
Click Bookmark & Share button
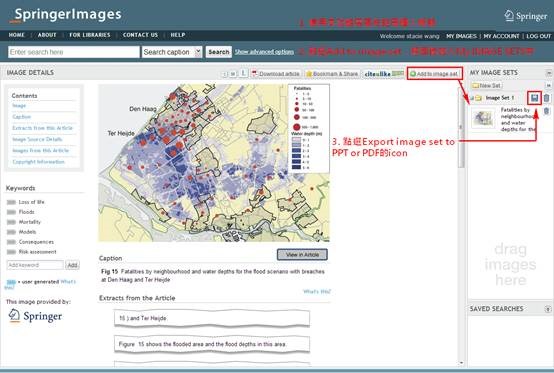(332, 73)
